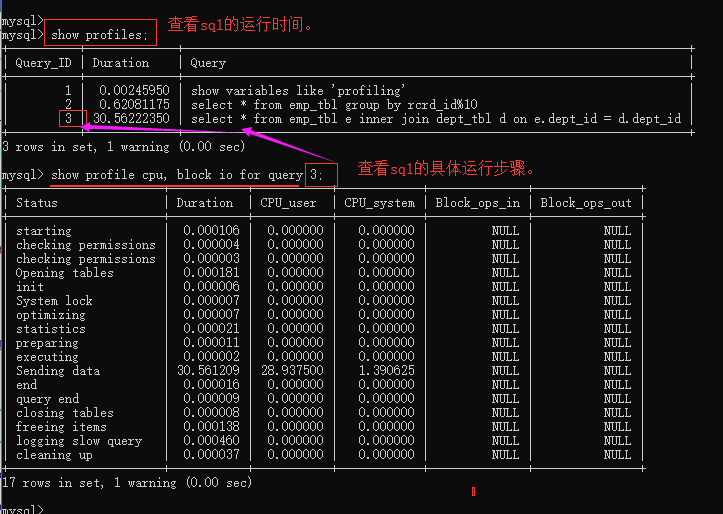Click the red annotation 查看sql的运行时间
This screenshot has width=723, height=514.
(x=240, y=24)
